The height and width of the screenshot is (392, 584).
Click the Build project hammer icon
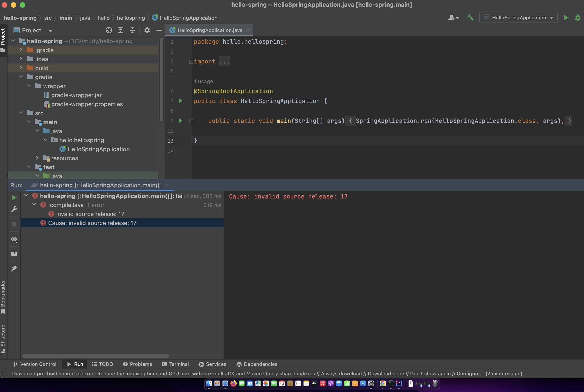coord(470,18)
